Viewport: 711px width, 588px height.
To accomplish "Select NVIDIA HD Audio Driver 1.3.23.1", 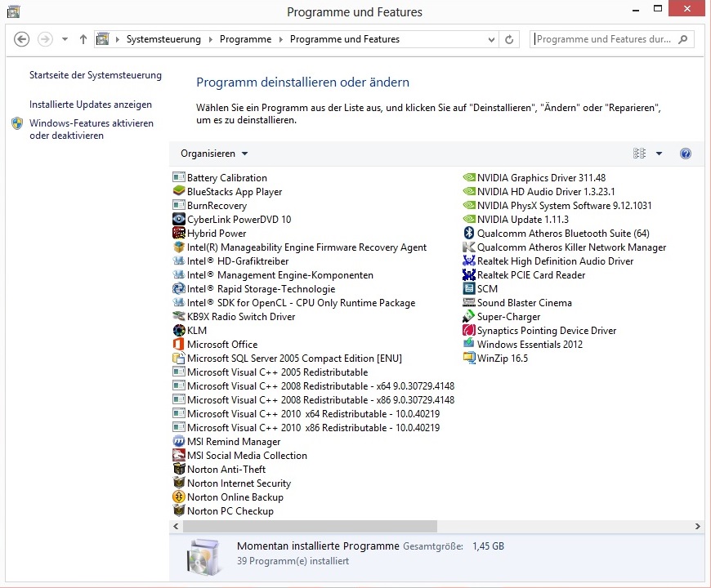I will pyautogui.click(x=539, y=192).
